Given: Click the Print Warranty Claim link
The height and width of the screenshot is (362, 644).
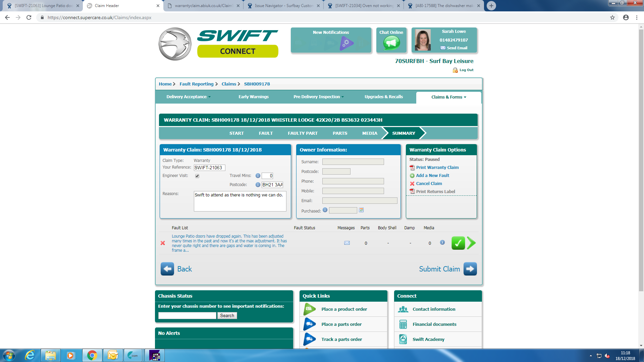Looking at the screenshot, I should click(437, 167).
